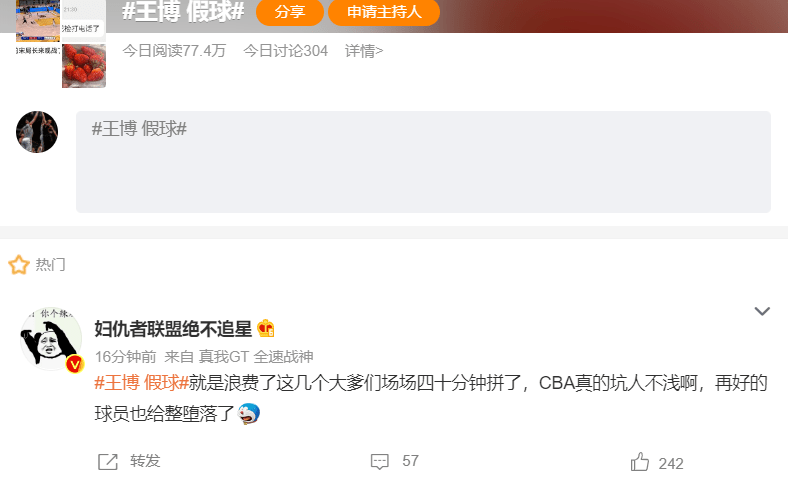Click the orange V verified badge
This screenshot has width=788, height=485.
coord(74,364)
